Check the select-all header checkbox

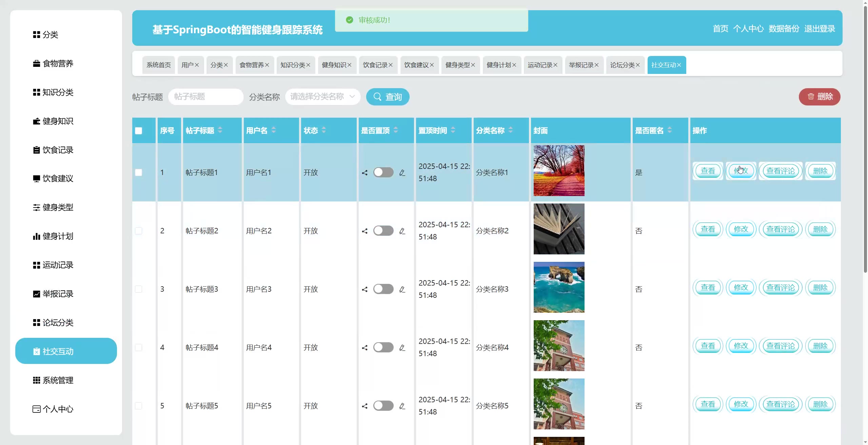138,131
